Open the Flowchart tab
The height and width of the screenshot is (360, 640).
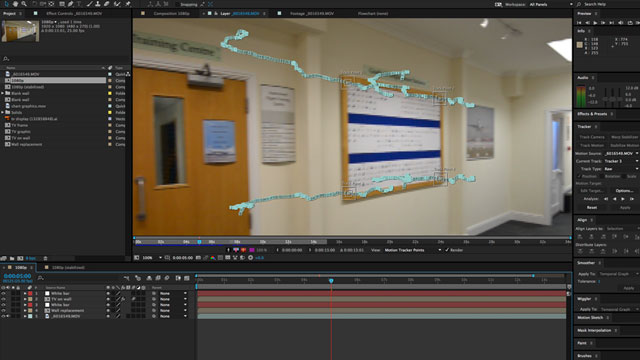point(373,13)
